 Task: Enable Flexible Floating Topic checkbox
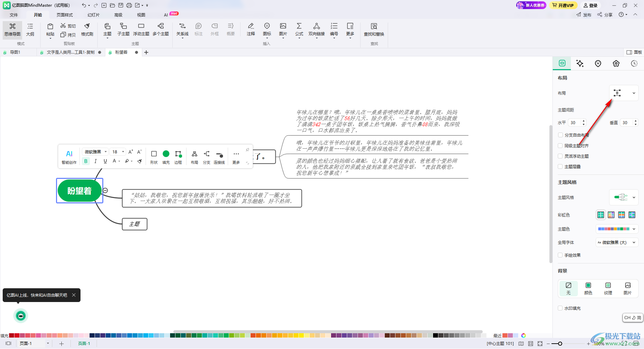[x=560, y=156]
